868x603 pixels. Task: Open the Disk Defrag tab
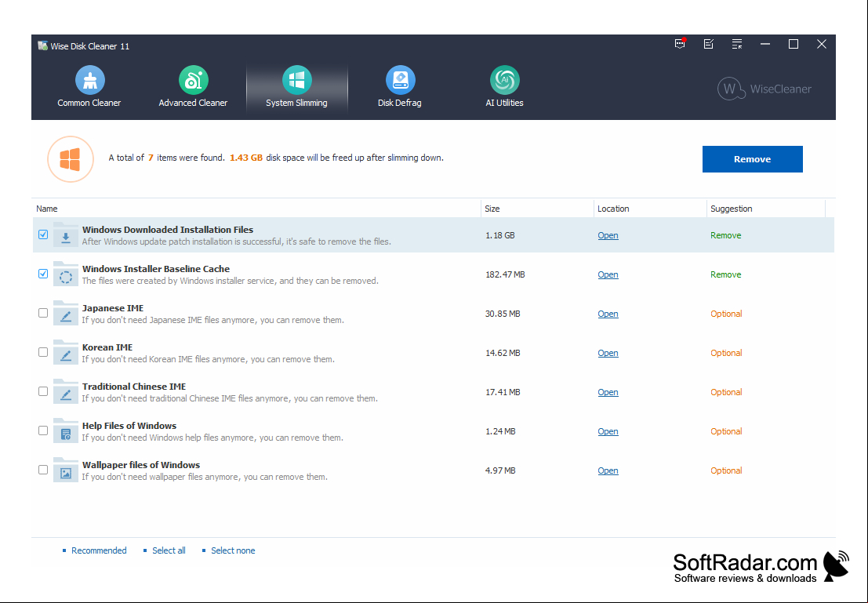click(x=400, y=86)
